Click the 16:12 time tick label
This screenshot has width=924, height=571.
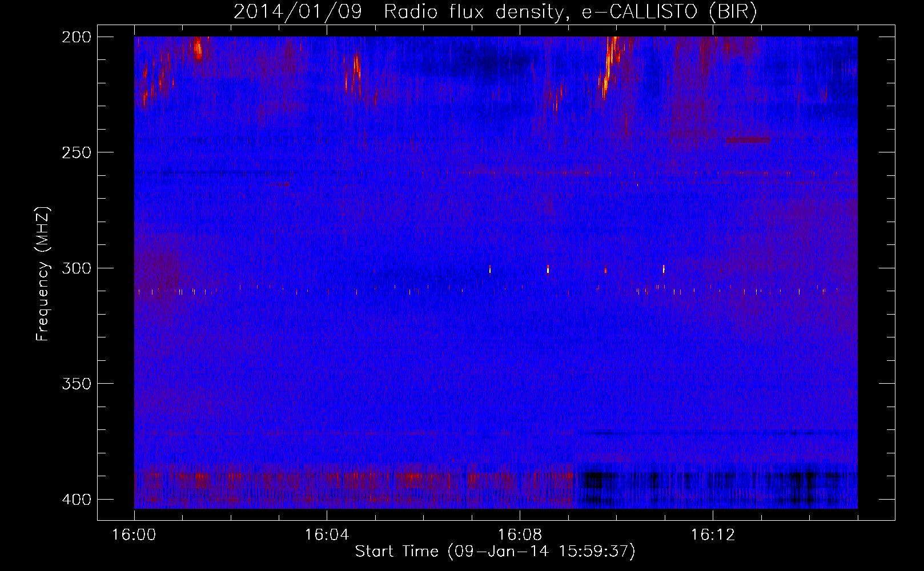coord(713,535)
